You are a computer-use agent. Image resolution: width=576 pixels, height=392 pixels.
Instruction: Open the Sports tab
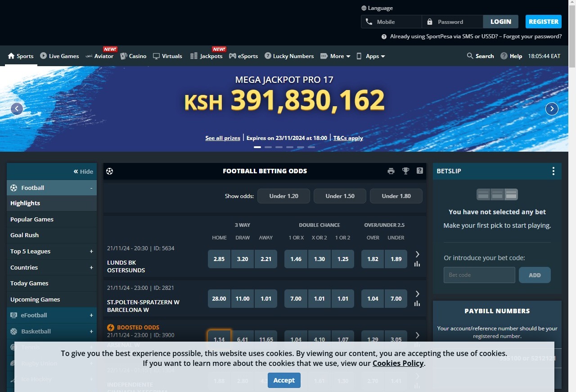pyautogui.click(x=21, y=56)
